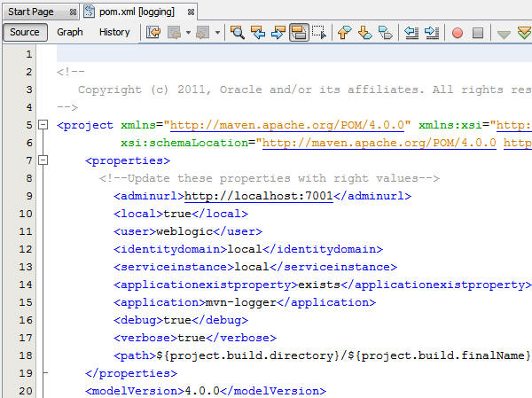This screenshot has height=398, width=532.
Task: Collapse the project element fold at line 5
Action: click(x=43, y=125)
